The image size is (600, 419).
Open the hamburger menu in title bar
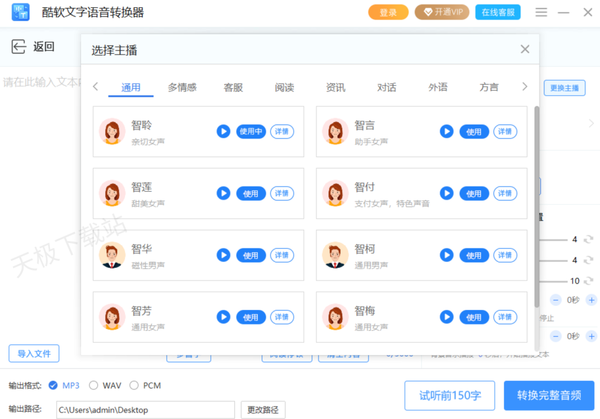[541, 13]
